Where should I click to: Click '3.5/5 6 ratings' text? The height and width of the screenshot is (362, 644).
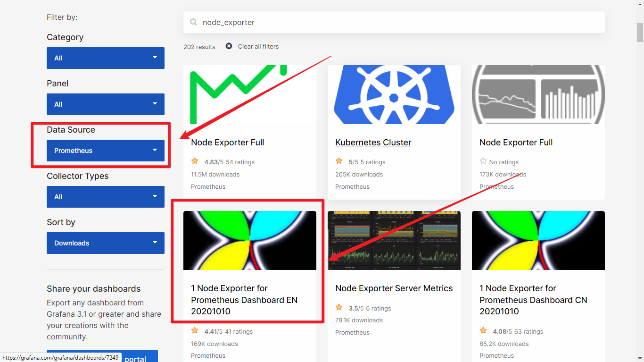point(370,308)
